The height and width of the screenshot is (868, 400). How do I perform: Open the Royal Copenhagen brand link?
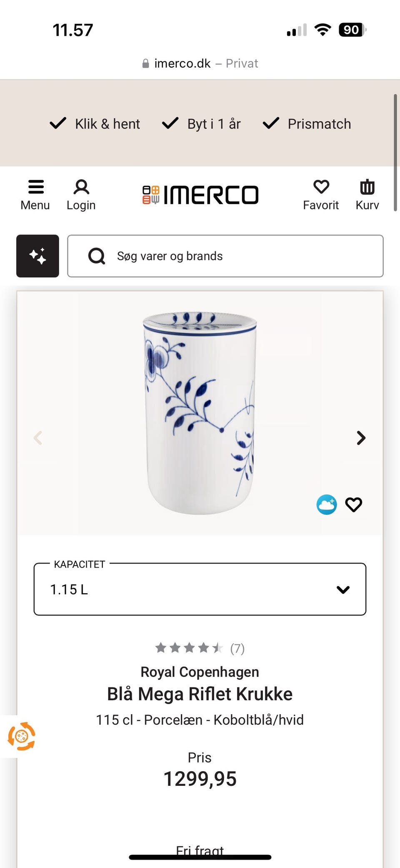pyautogui.click(x=200, y=672)
